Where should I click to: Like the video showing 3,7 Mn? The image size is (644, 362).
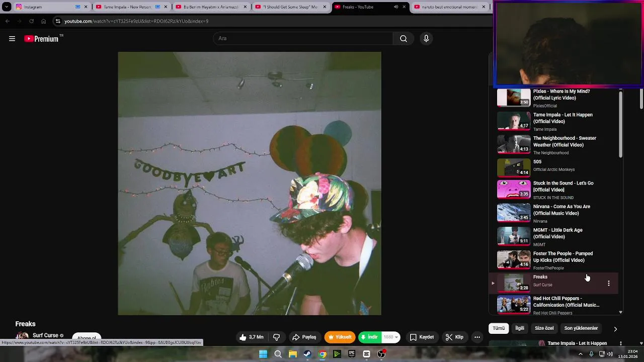click(x=252, y=337)
